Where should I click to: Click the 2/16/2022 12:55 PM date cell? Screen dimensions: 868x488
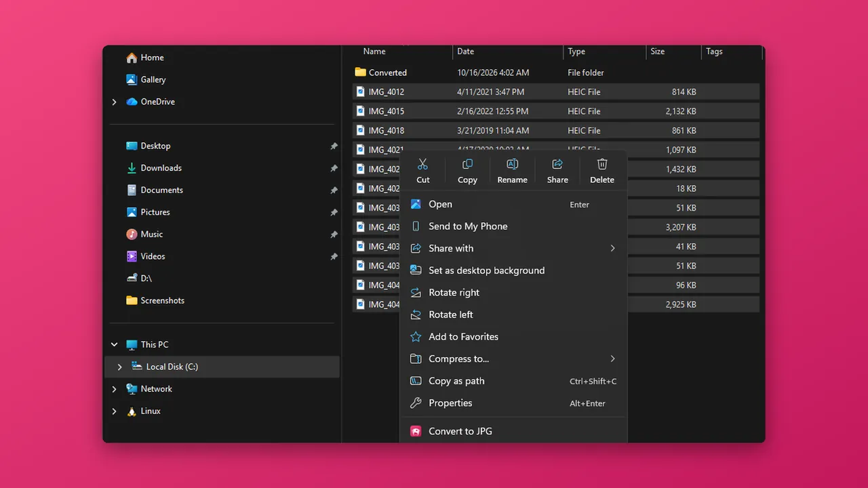point(492,111)
